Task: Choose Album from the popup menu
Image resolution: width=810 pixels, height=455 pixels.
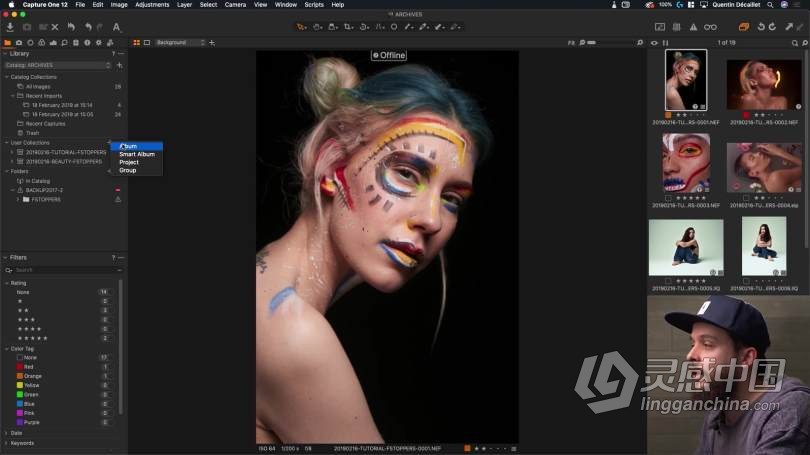Action: (x=137, y=146)
